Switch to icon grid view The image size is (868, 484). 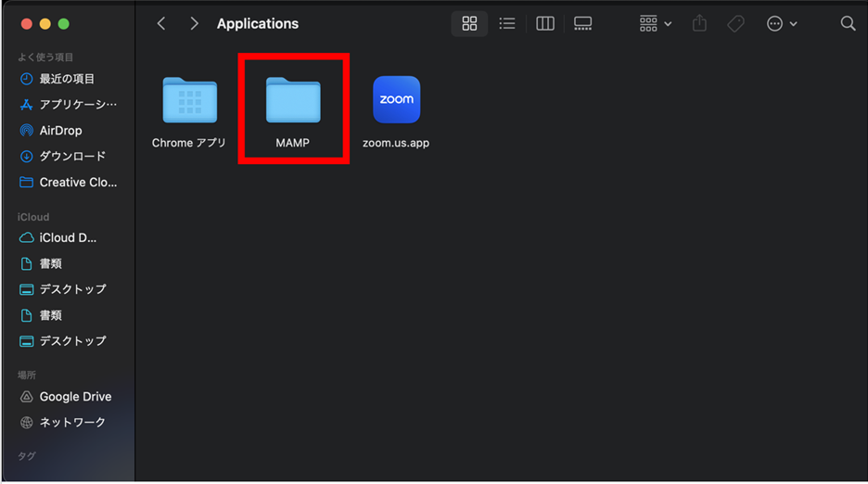pos(469,24)
